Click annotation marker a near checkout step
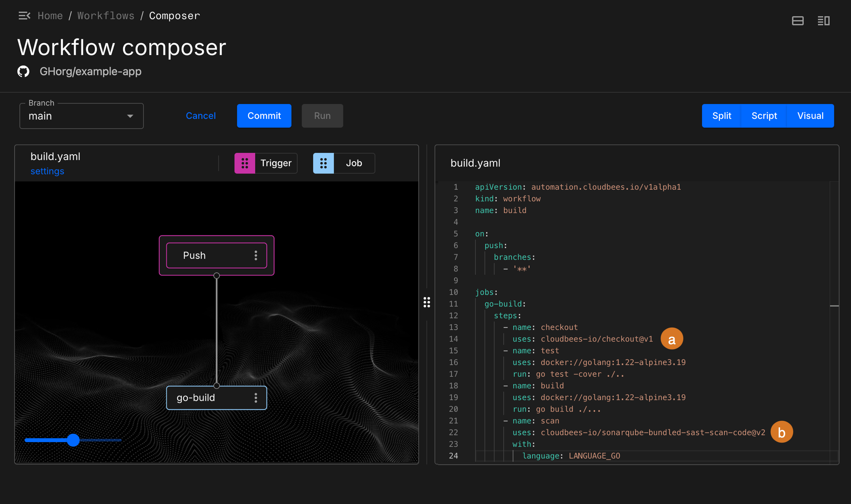The height and width of the screenshot is (504, 851). coord(671,338)
